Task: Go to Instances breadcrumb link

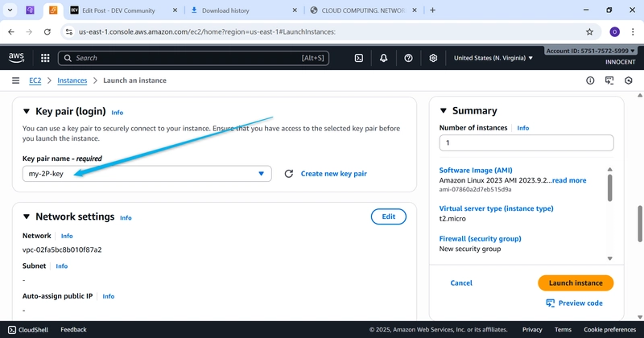Action: pyautogui.click(x=72, y=80)
